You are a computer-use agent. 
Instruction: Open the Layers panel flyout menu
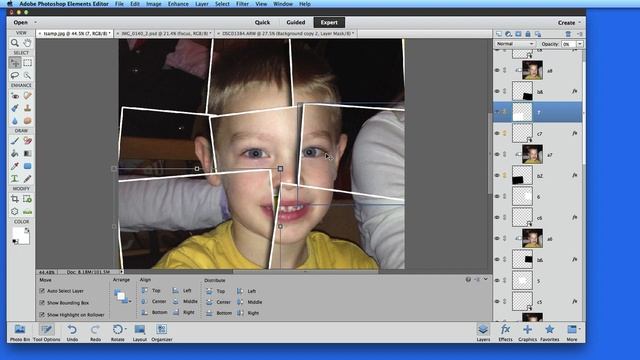click(x=580, y=34)
